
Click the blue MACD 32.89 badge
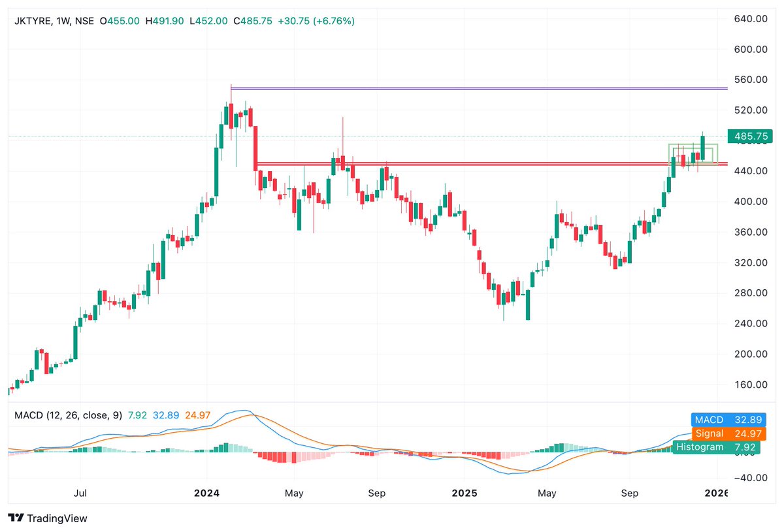(x=729, y=420)
